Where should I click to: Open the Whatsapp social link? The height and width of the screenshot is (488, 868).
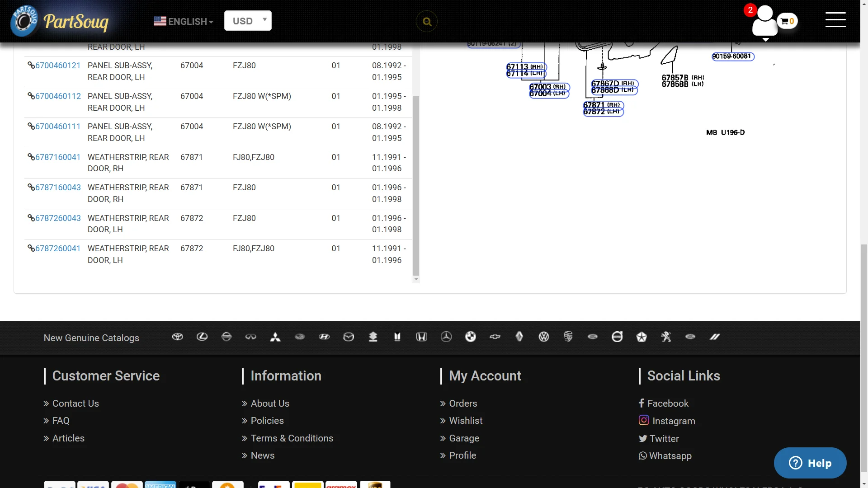click(670, 456)
